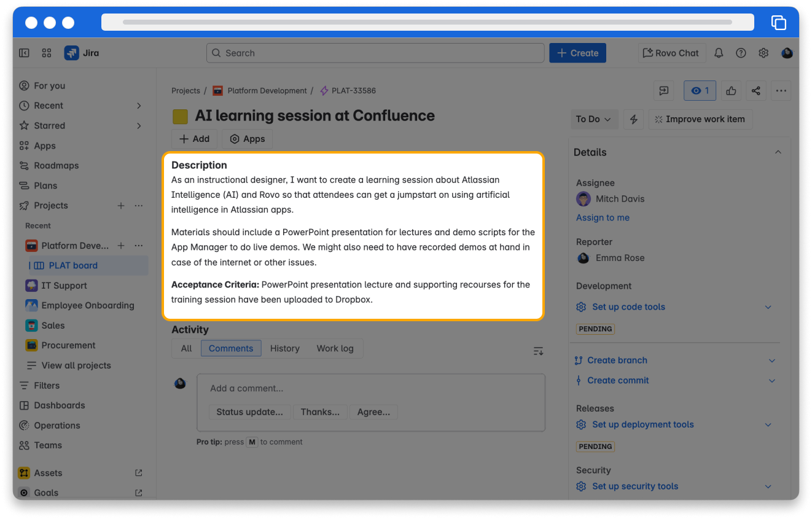The width and height of the screenshot is (812, 519).
Task: Open the app switcher grid icon
Action: (46, 53)
